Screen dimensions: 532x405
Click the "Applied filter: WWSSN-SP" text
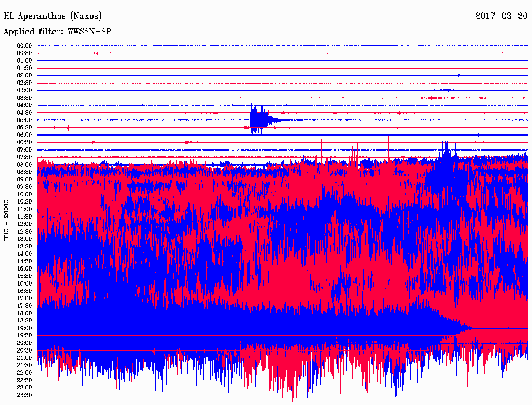point(57,32)
